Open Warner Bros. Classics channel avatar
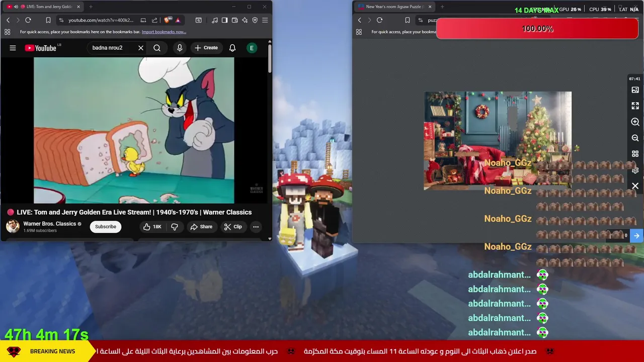 [13, 226]
